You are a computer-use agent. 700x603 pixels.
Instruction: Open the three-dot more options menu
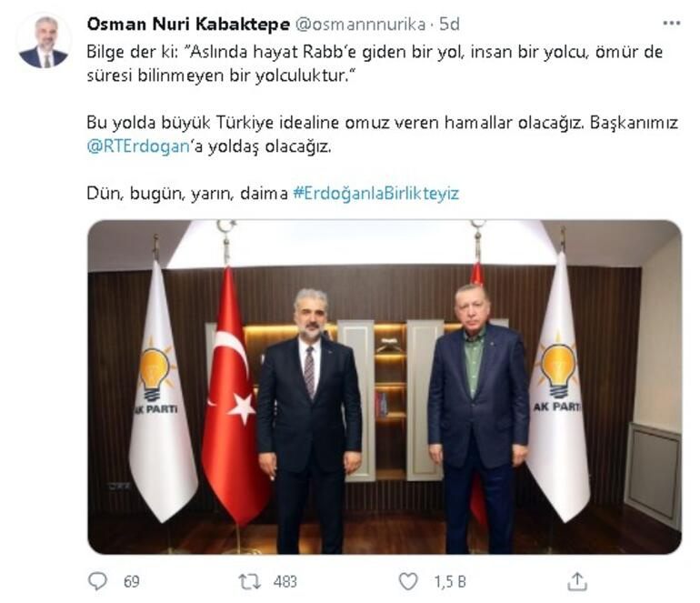click(671, 23)
